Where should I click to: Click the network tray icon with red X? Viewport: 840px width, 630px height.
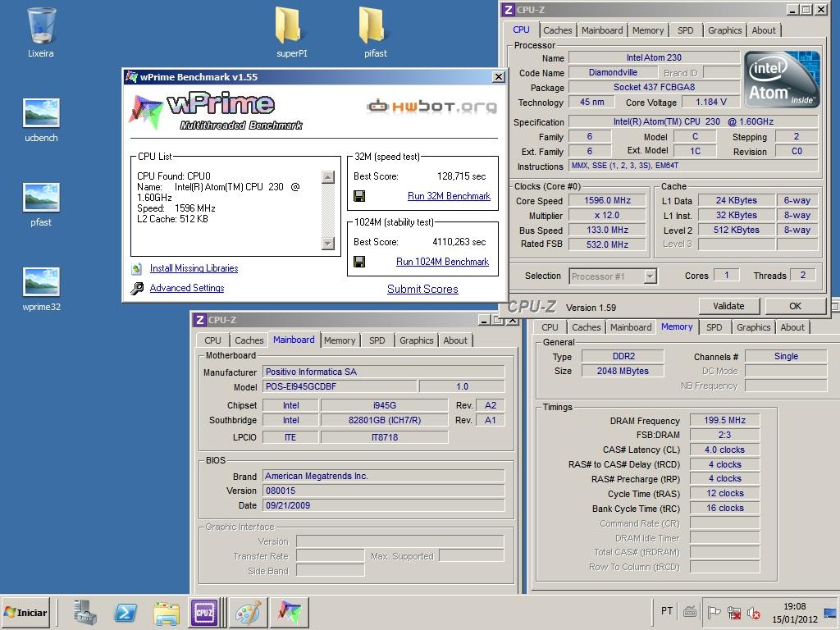coord(734,612)
